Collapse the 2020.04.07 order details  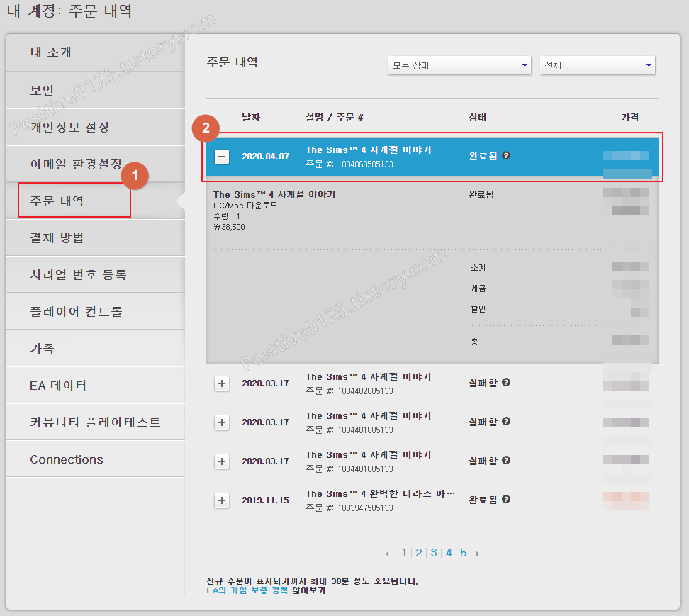(222, 157)
